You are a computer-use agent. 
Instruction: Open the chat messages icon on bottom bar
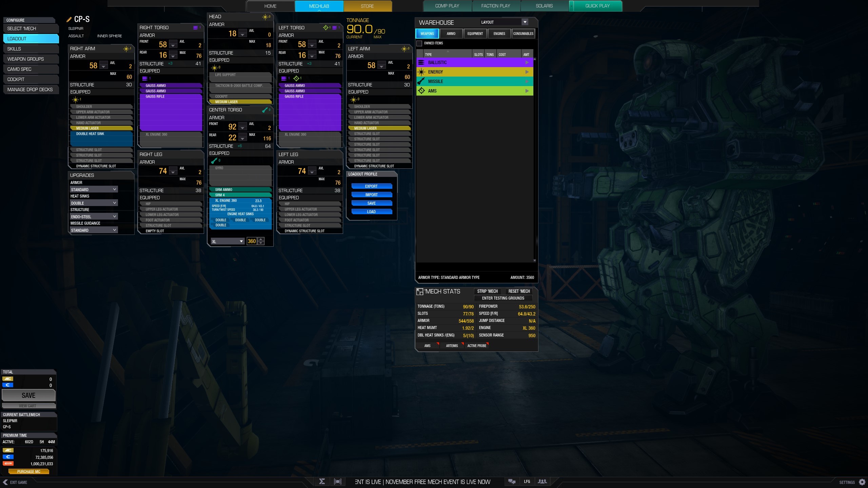(x=511, y=481)
